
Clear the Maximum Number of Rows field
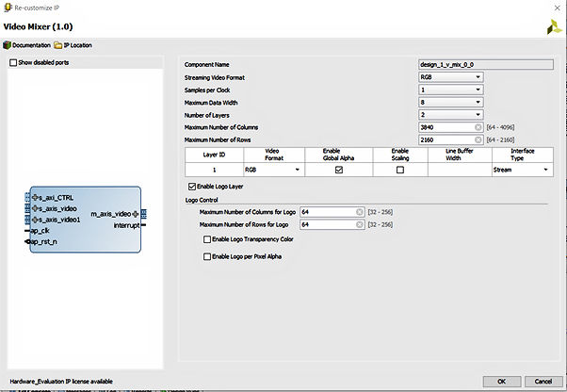[x=478, y=140]
